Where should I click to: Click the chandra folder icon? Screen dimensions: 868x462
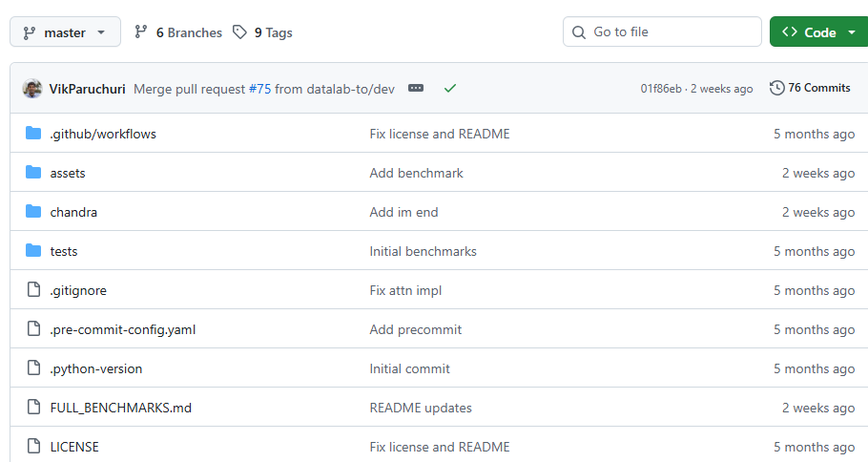[33, 211]
